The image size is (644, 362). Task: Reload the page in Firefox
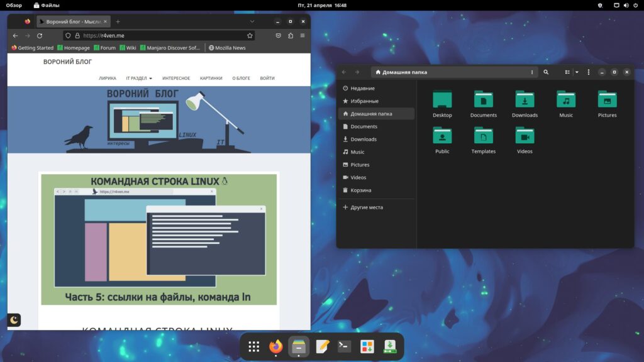click(40, 36)
